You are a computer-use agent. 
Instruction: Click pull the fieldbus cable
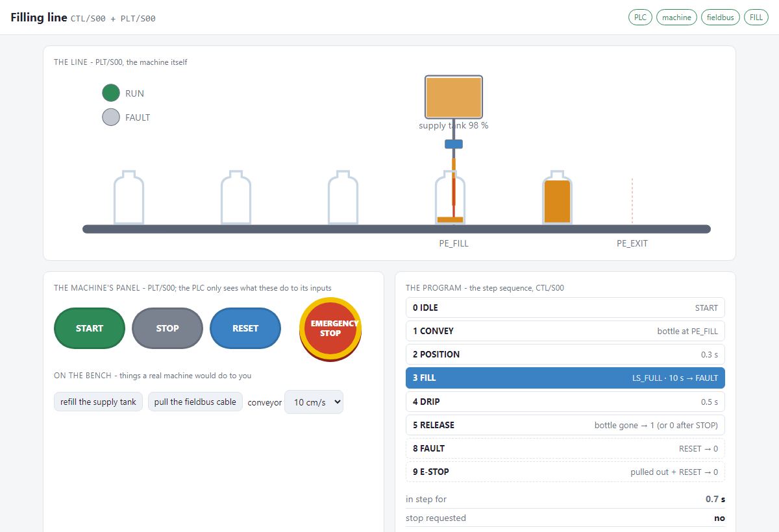click(x=195, y=402)
